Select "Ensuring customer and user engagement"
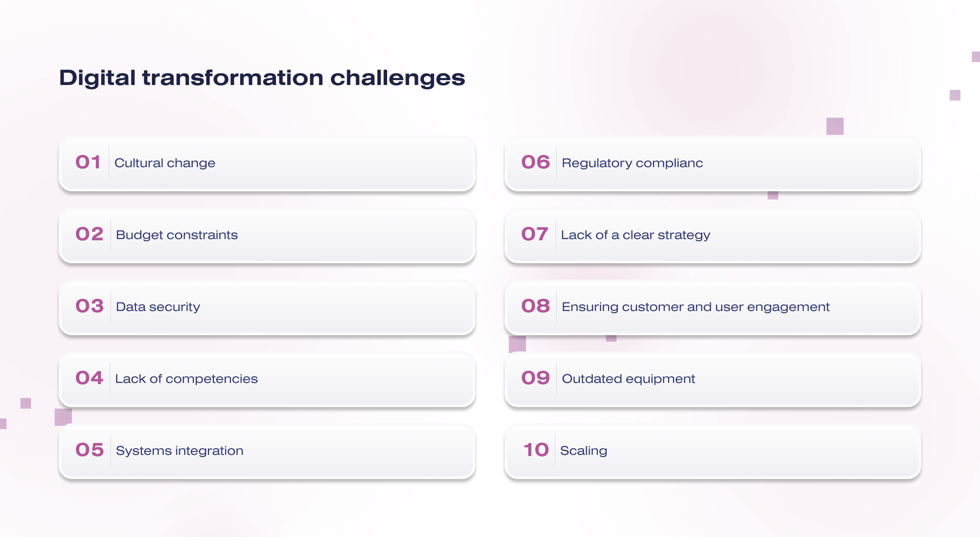 pyautogui.click(x=695, y=307)
